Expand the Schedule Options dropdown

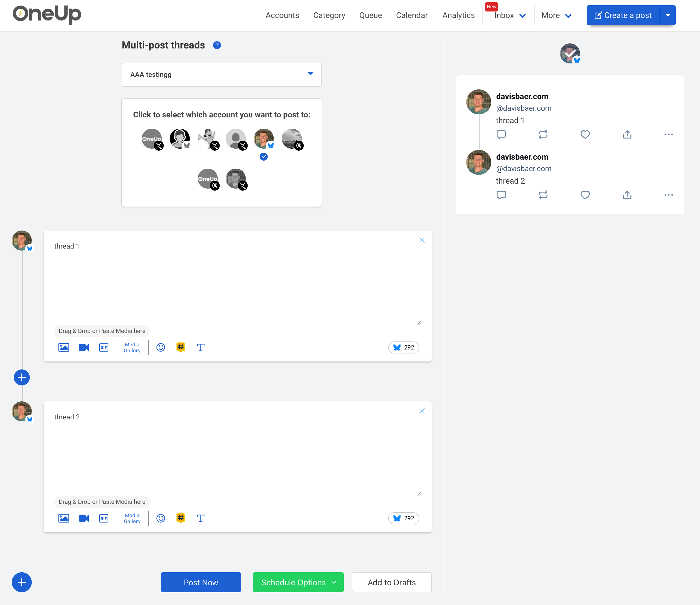coord(298,582)
